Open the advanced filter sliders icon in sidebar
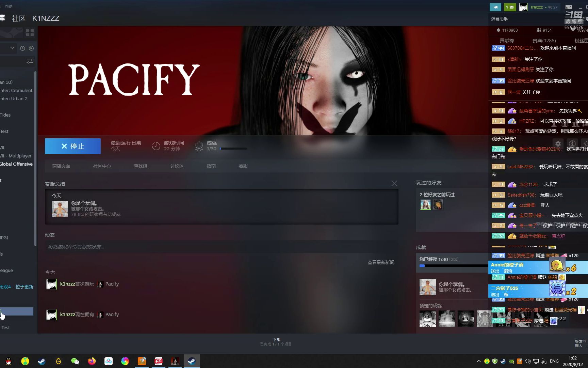This screenshot has height=368, width=588. pos(30,61)
